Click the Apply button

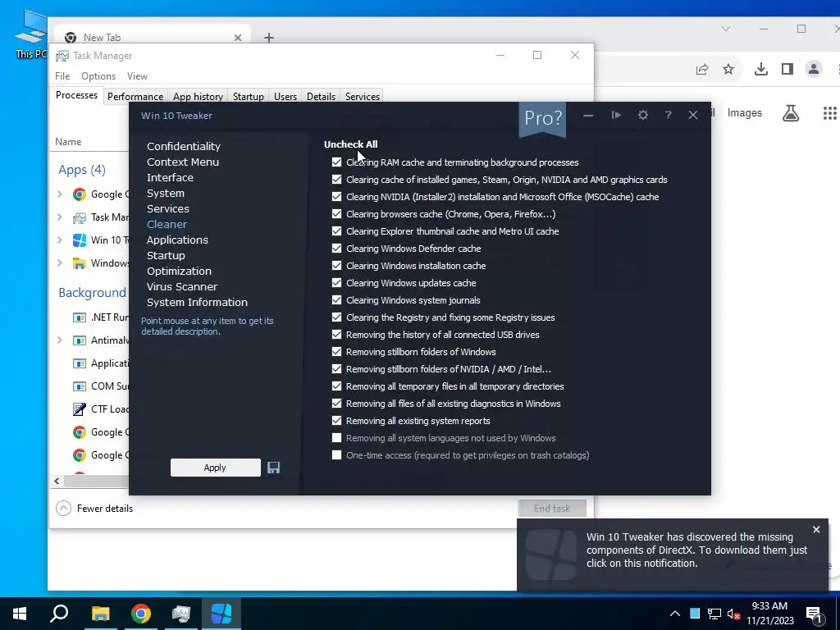pyautogui.click(x=216, y=468)
